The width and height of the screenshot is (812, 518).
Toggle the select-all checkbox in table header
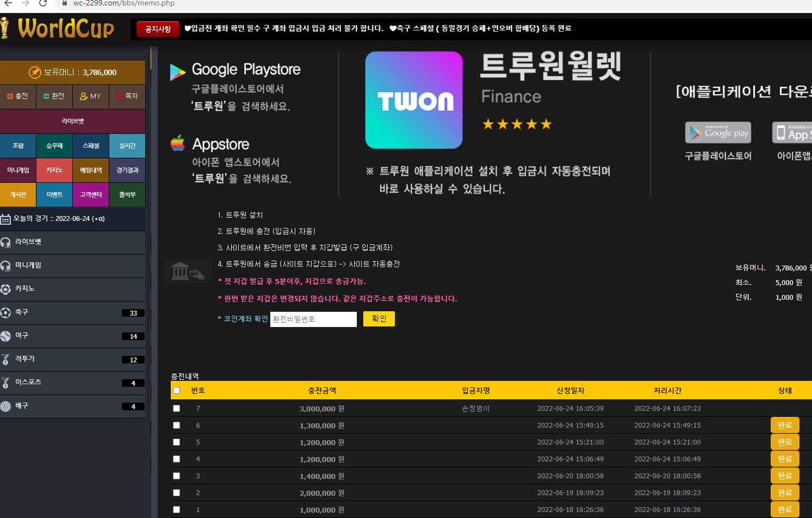[x=176, y=390]
